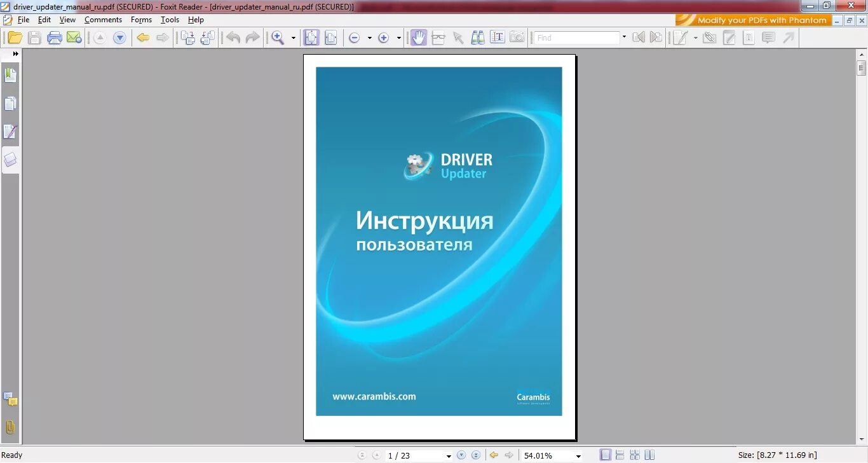Jump to the last page in the status bar

coord(476,455)
